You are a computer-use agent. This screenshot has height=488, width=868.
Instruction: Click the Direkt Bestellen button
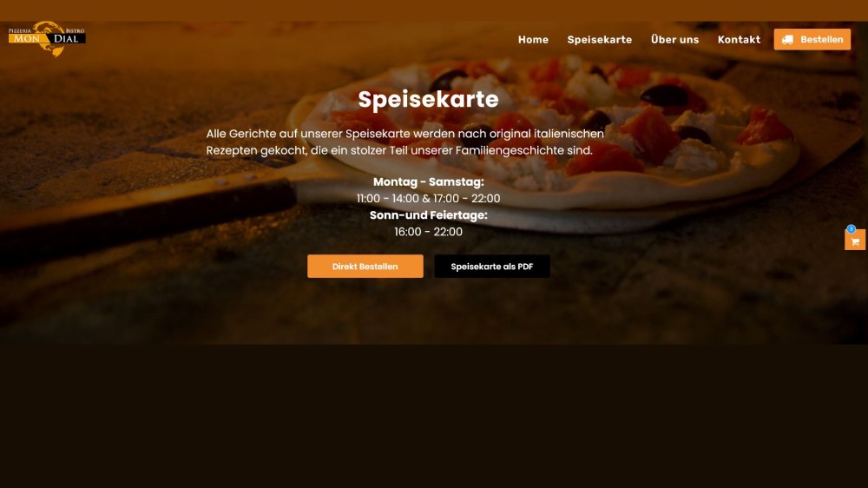(x=365, y=267)
